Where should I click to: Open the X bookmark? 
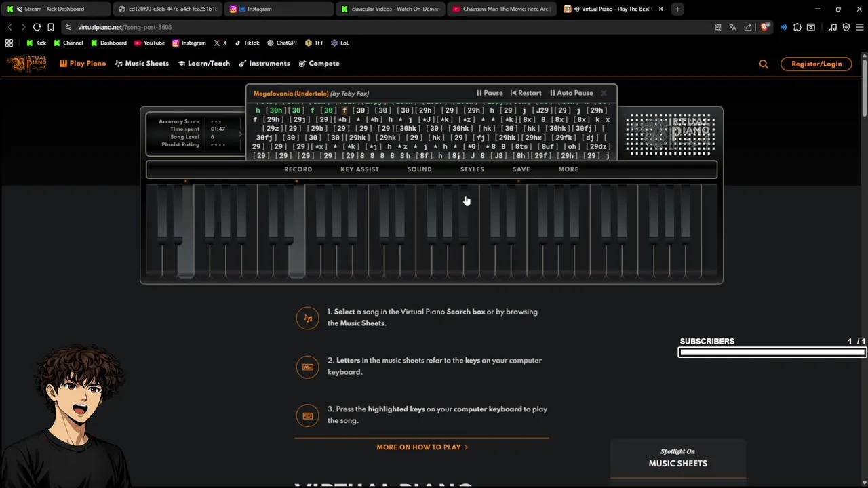tap(220, 43)
